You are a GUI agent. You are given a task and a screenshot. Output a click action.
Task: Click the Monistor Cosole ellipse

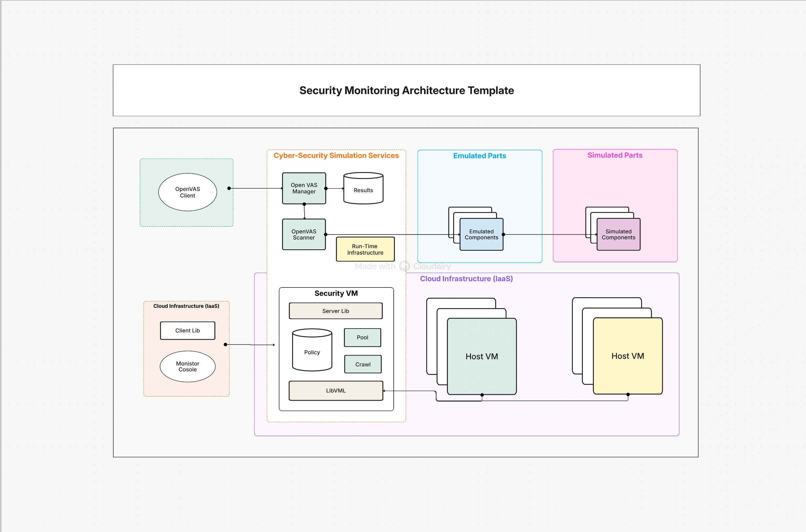187,366
